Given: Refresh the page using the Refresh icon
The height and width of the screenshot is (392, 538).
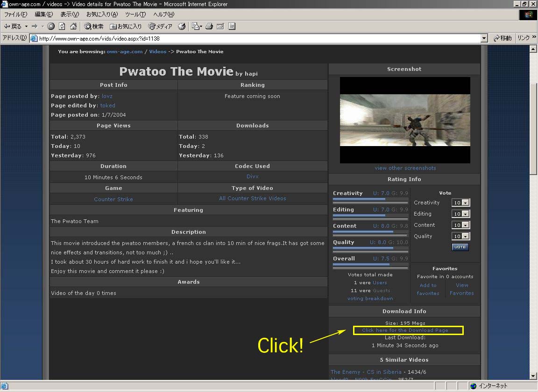Looking at the screenshot, I should (x=62, y=27).
